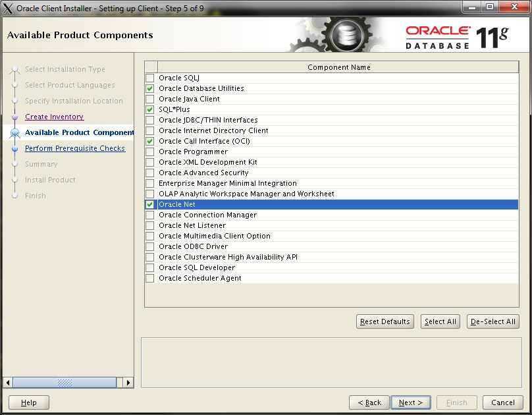
Task: Close the Oracle Client Installer window
Action: pyautogui.click(x=514, y=7)
